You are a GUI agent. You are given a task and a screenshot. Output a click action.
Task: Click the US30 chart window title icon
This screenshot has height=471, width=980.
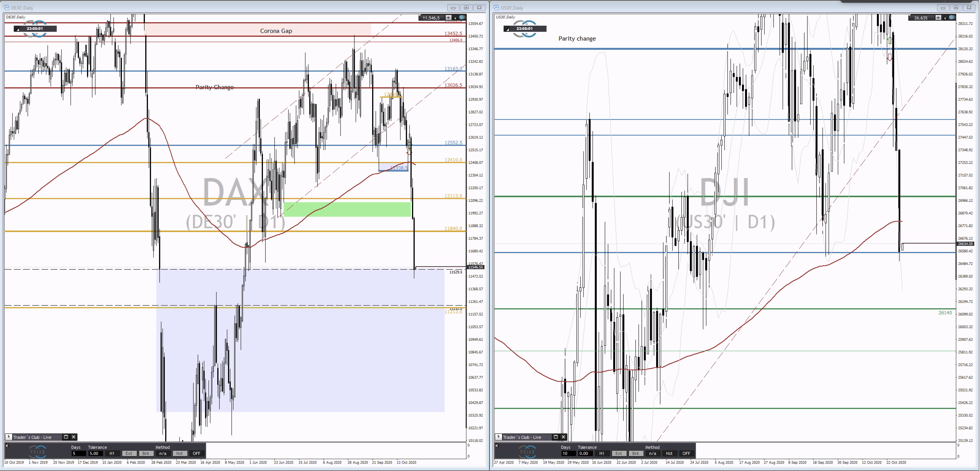coord(497,8)
